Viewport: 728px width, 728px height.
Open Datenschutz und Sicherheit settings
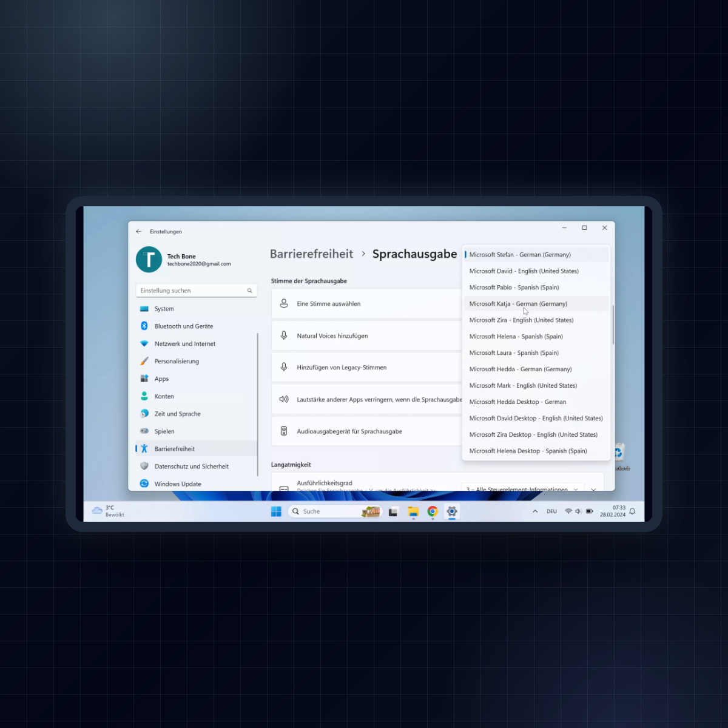click(197, 467)
